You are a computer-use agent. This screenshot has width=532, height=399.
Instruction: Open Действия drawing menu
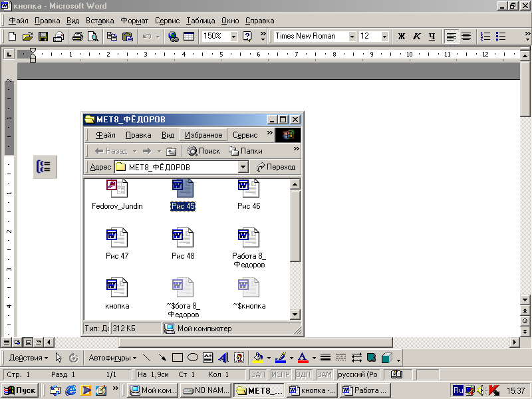point(29,358)
